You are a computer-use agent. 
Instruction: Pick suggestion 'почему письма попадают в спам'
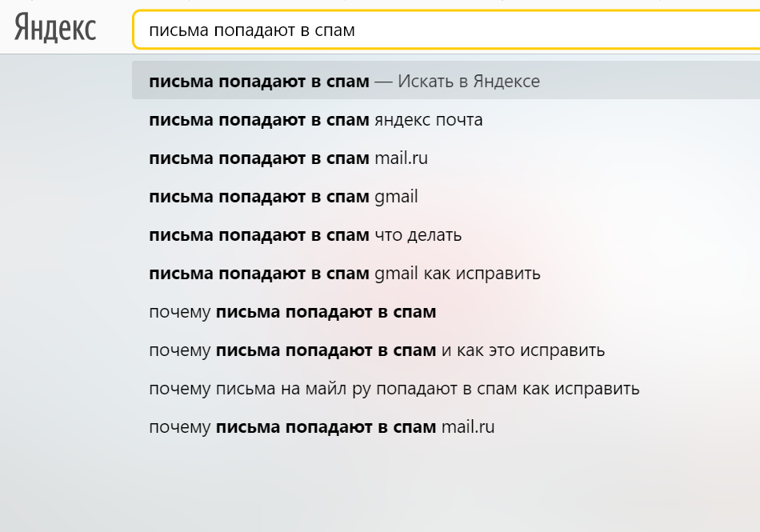[x=292, y=312]
